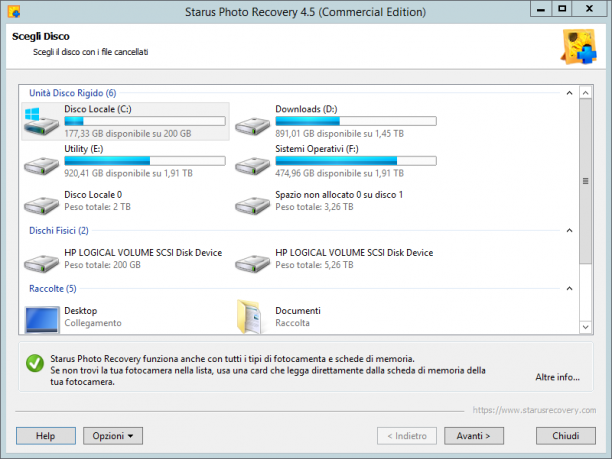Click the Documenti folder icon

[x=249, y=317]
